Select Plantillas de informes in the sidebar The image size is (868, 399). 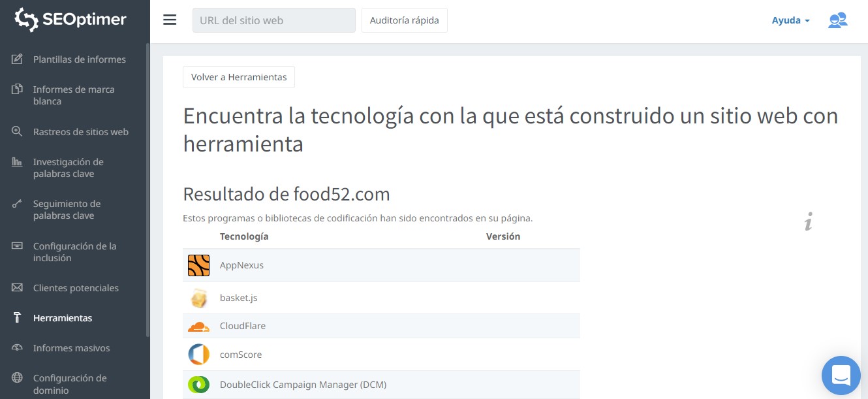point(79,59)
